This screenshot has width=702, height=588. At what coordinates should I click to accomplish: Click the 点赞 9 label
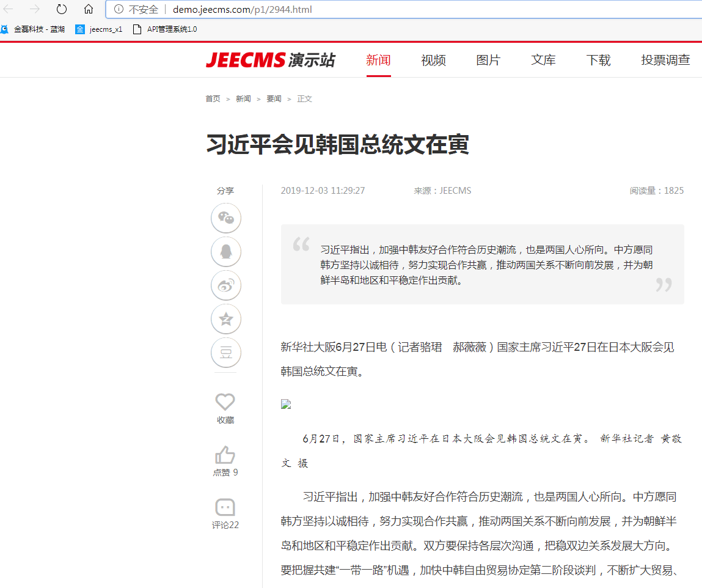click(x=225, y=472)
